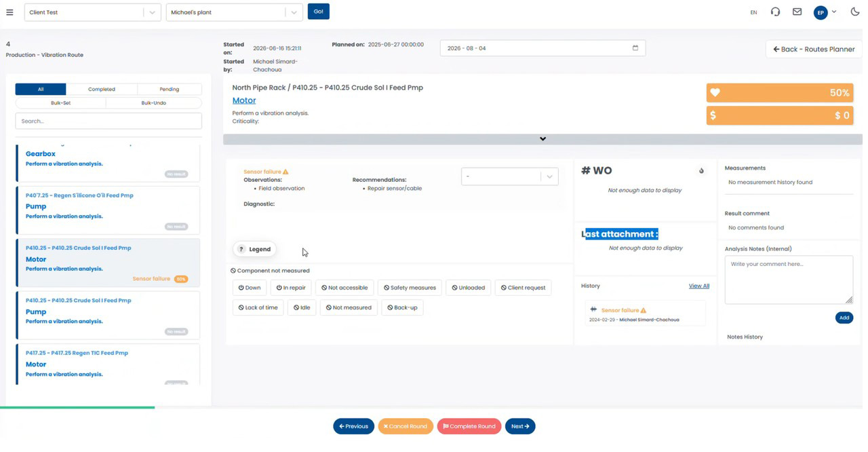868x452 pixels.
Task: Click the $ 0 cost bar
Action: click(780, 115)
